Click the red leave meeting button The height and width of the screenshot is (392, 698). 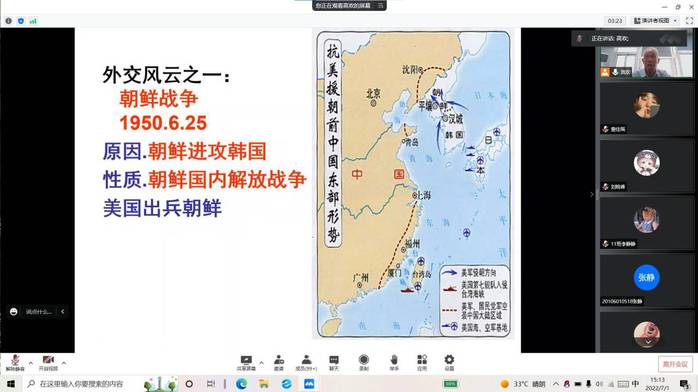pos(675,364)
